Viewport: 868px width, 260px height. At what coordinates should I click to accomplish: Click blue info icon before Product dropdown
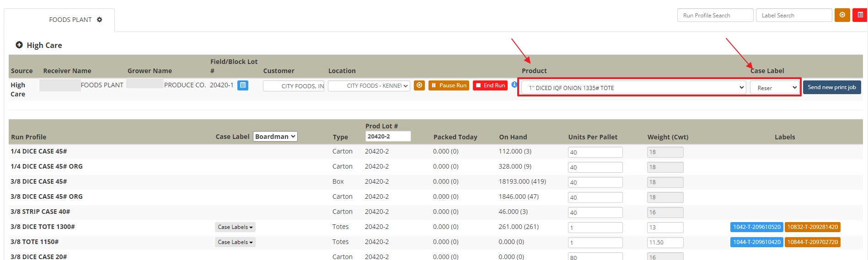(x=514, y=85)
